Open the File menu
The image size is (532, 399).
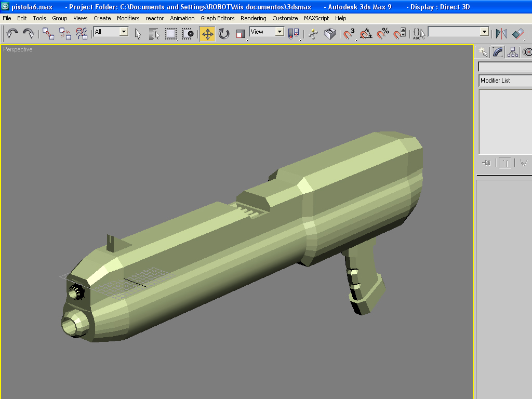tap(7, 18)
